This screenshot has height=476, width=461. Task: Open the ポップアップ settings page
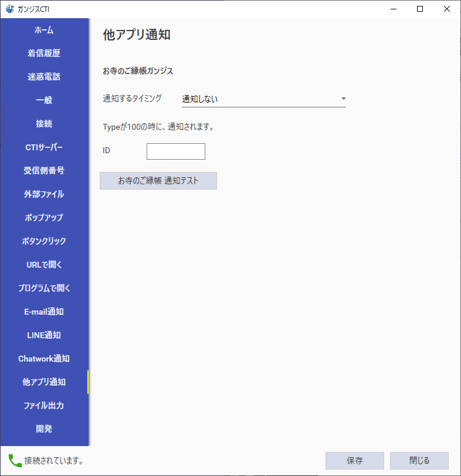point(44,218)
